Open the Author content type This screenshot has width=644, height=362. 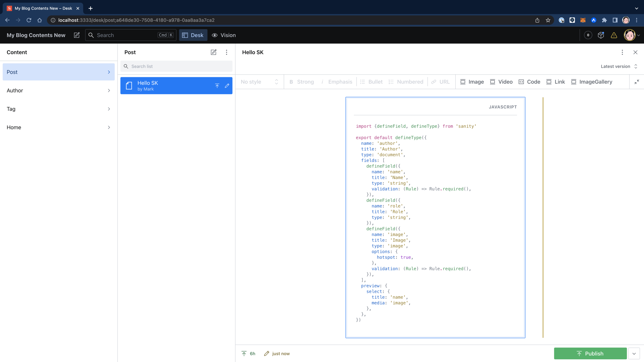pyautogui.click(x=58, y=90)
